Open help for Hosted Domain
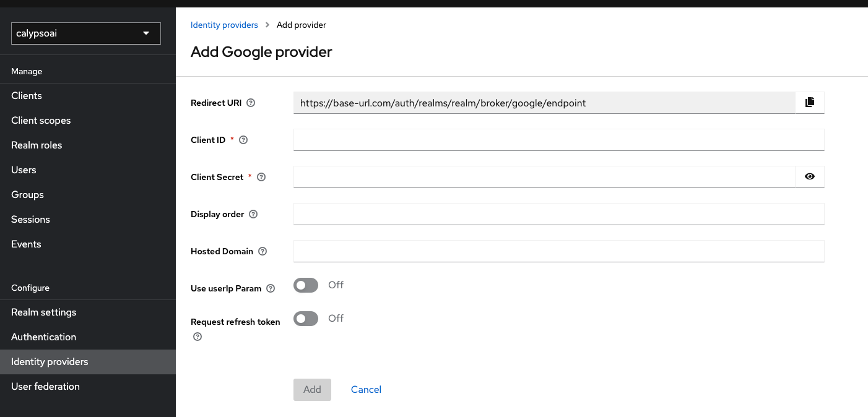 (263, 251)
